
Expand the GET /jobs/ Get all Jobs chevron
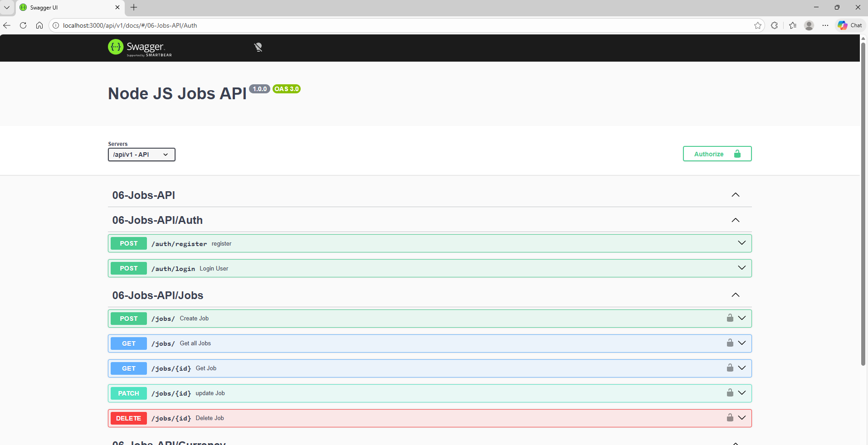(742, 343)
